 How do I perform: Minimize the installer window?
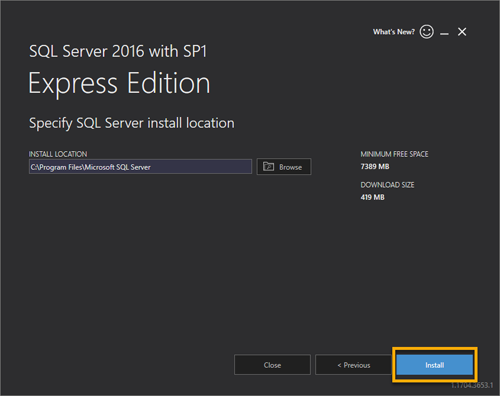(444, 33)
